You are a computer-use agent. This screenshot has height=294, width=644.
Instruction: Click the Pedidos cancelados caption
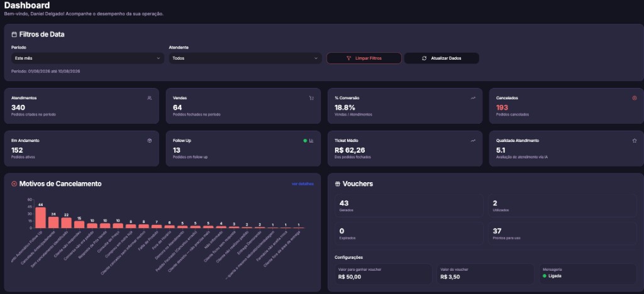pos(512,114)
